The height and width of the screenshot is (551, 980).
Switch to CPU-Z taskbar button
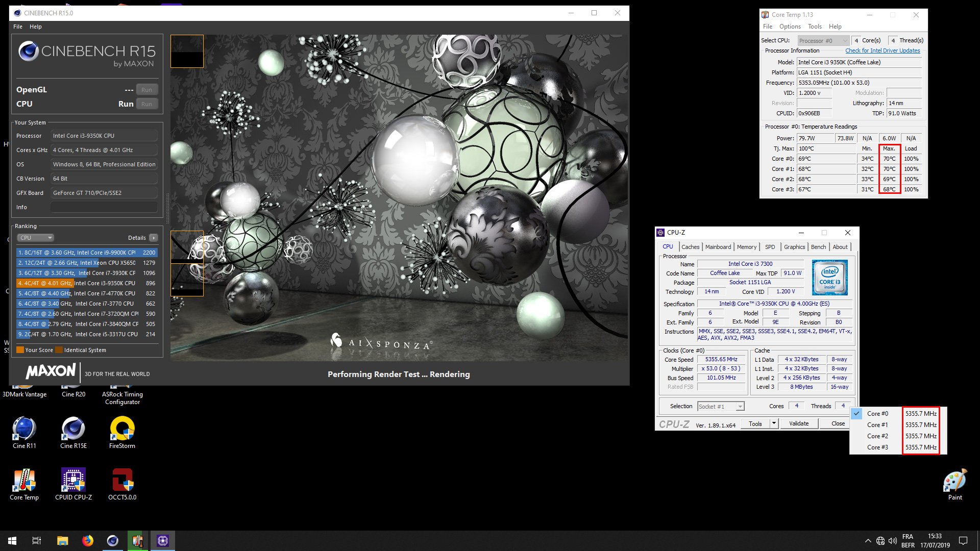pyautogui.click(x=163, y=541)
